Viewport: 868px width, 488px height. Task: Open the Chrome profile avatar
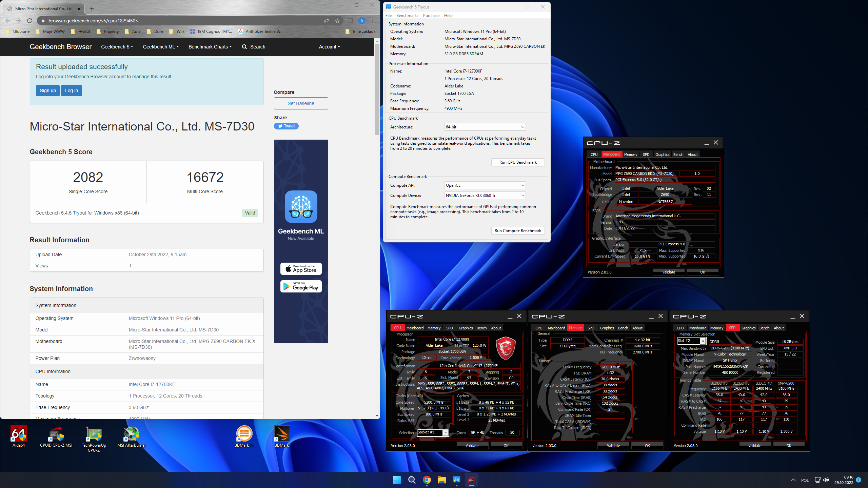pyautogui.click(x=362, y=21)
